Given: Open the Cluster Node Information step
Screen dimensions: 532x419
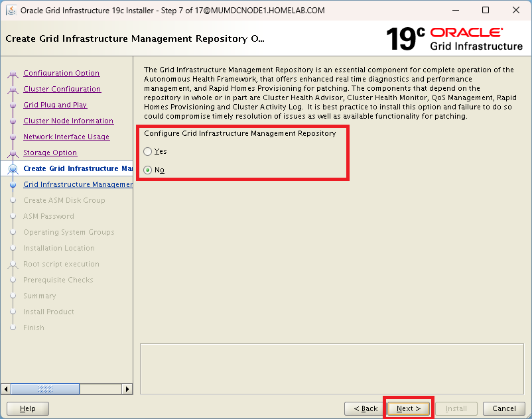Looking at the screenshot, I should 68,121.
